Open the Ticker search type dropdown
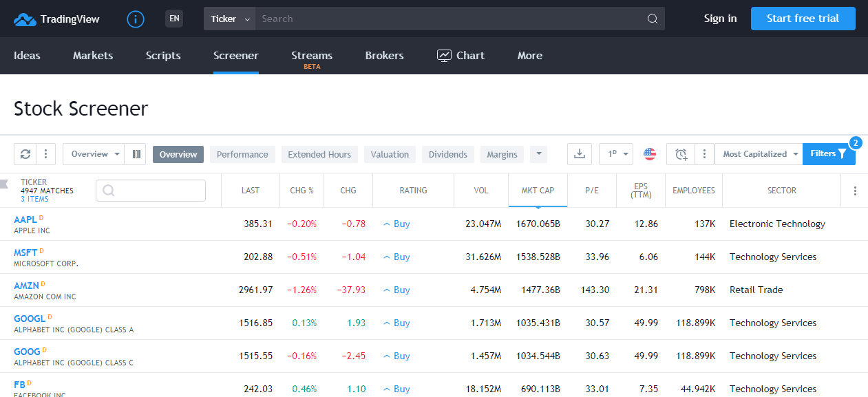The width and height of the screenshot is (868, 397). (x=230, y=19)
